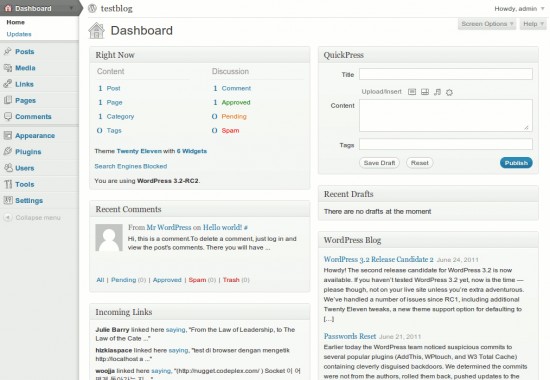The width and height of the screenshot is (550, 380).
Task: Click the Comments speech bubble icon
Action: point(8,116)
